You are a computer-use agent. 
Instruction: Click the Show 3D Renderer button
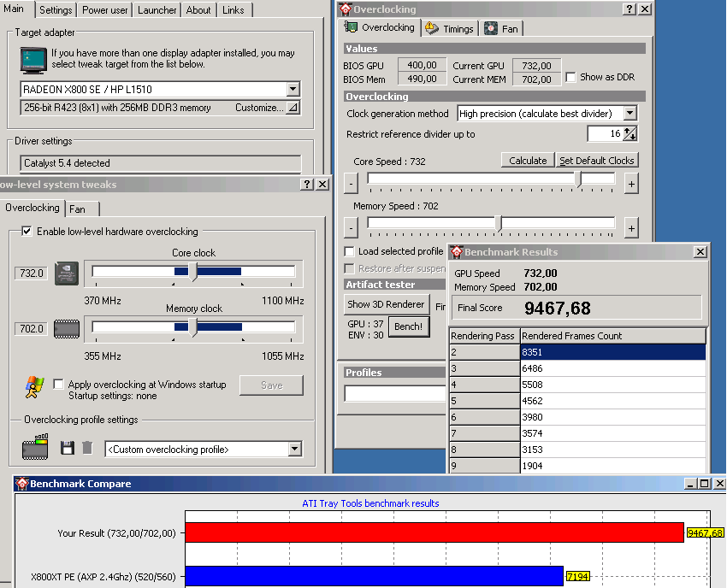387,304
